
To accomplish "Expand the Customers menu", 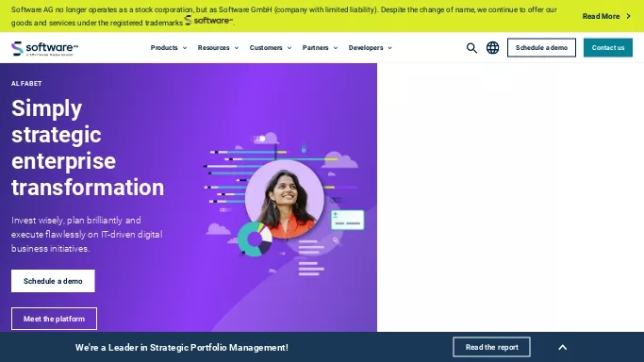I will (271, 48).
